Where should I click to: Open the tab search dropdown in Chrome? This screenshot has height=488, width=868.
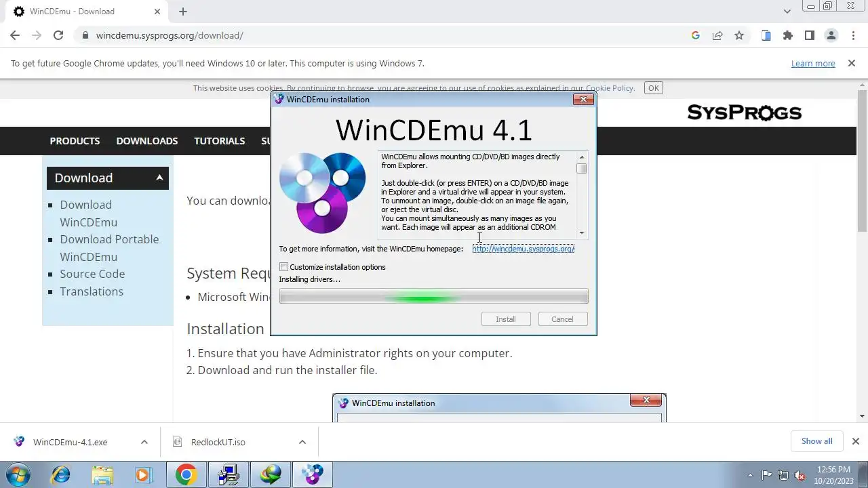click(x=787, y=12)
